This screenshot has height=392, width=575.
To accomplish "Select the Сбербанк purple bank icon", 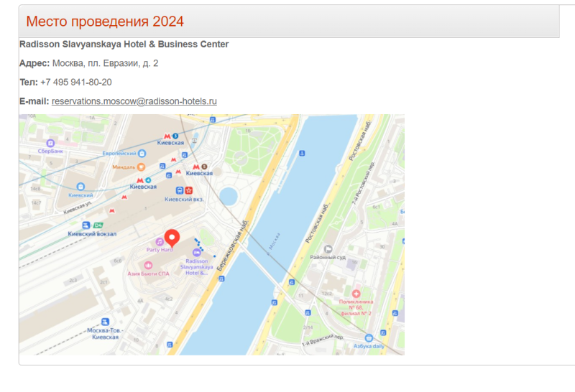I will 50,144.
